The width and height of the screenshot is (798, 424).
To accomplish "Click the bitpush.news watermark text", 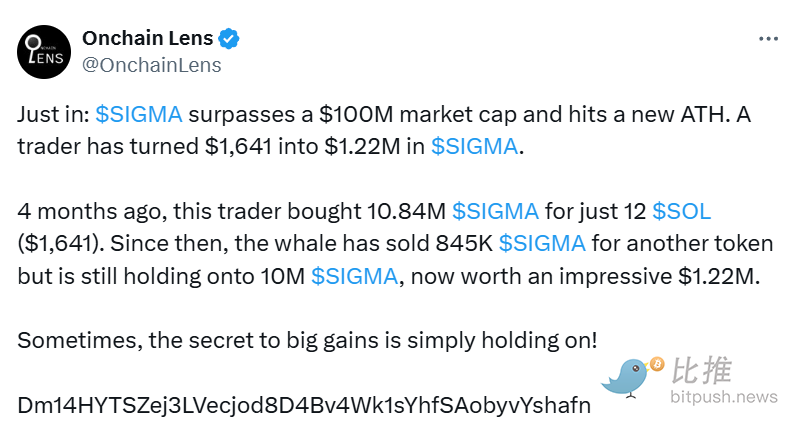I will (725, 397).
